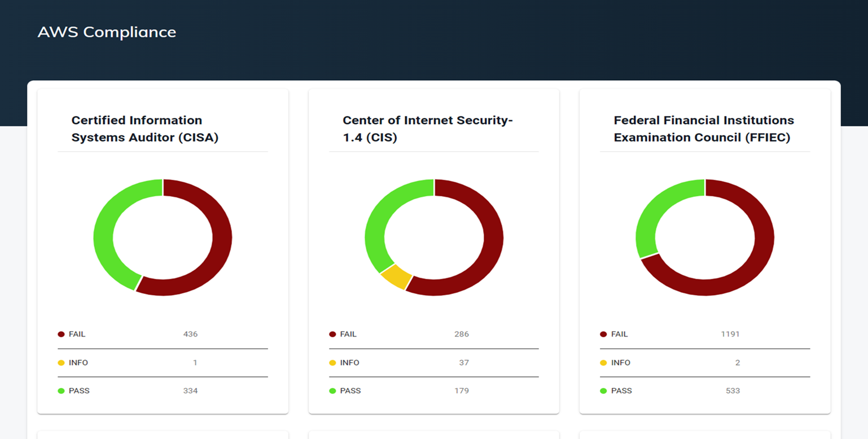Click the CIS info count 37

pyautogui.click(x=464, y=362)
